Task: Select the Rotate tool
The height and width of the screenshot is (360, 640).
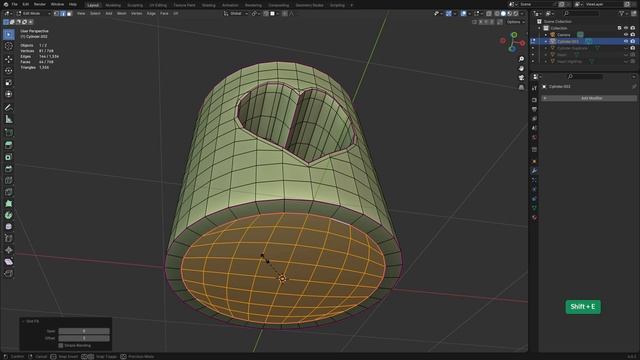Action: [x=9, y=71]
